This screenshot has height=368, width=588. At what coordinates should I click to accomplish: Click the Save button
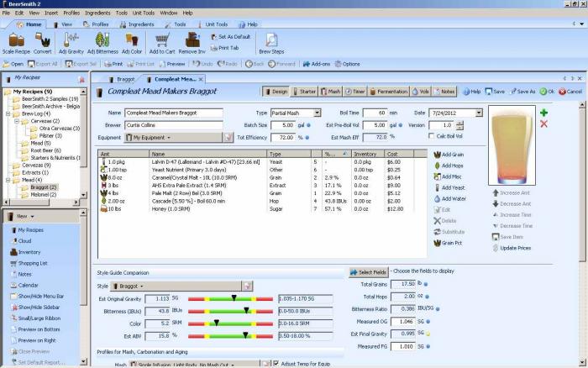pyautogui.click(x=495, y=92)
